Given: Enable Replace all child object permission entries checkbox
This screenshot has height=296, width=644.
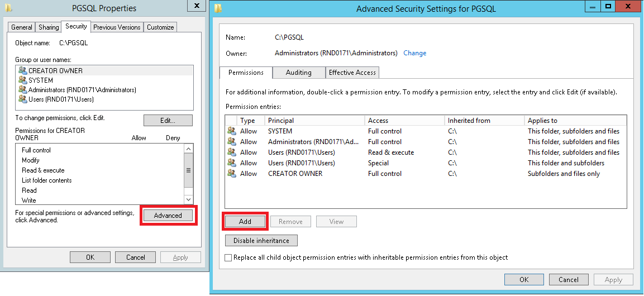Looking at the screenshot, I should (x=228, y=258).
